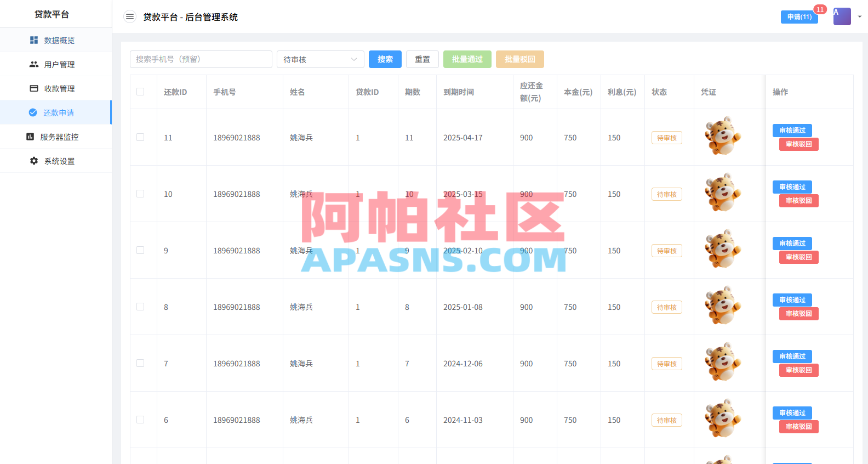868x464 pixels.
Task: Click the system settings gear icon
Action: click(x=34, y=161)
